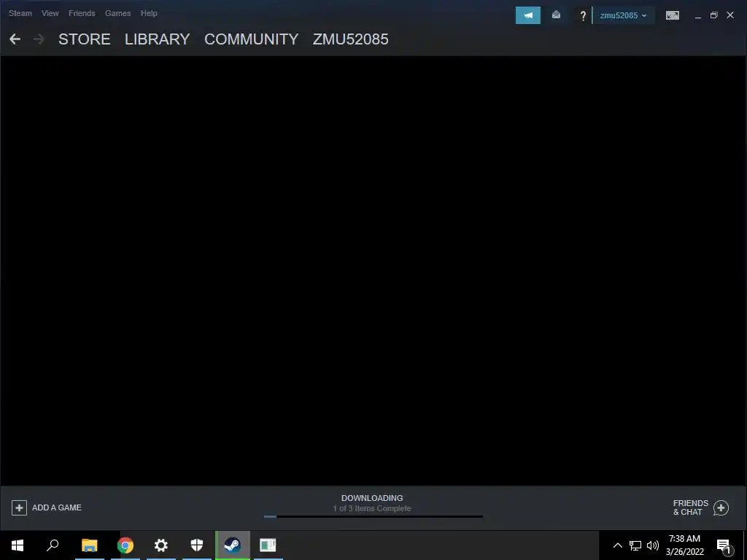Image resolution: width=747 pixels, height=560 pixels.
Task: Click the friends chat bubble plus icon
Action: pyautogui.click(x=721, y=508)
